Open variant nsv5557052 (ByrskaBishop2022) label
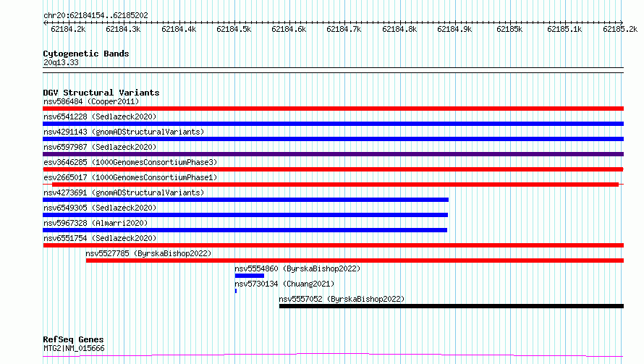The height and width of the screenshot is (364, 644). pyautogui.click(x=342, y=299)
